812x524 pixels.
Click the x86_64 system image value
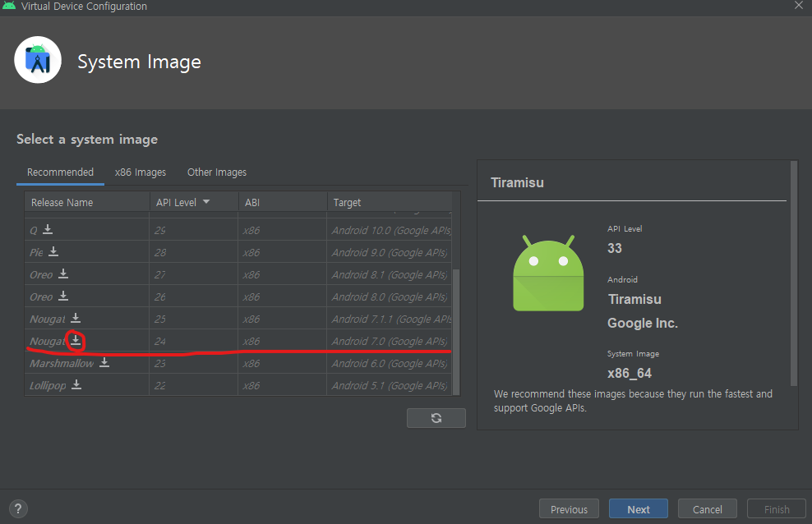tap(630, 373)
